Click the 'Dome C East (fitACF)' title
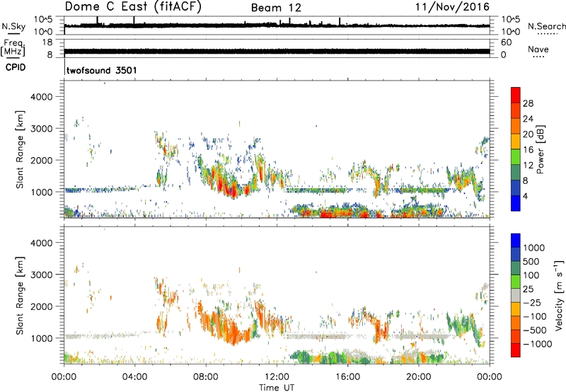The width and height of the screenshot is (566, 392). pos(133,6)
